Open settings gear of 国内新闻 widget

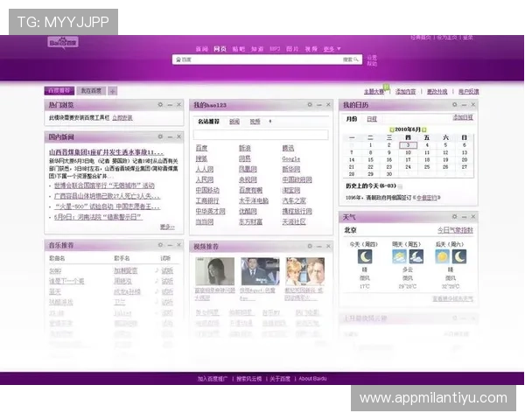tap(160, 136)
